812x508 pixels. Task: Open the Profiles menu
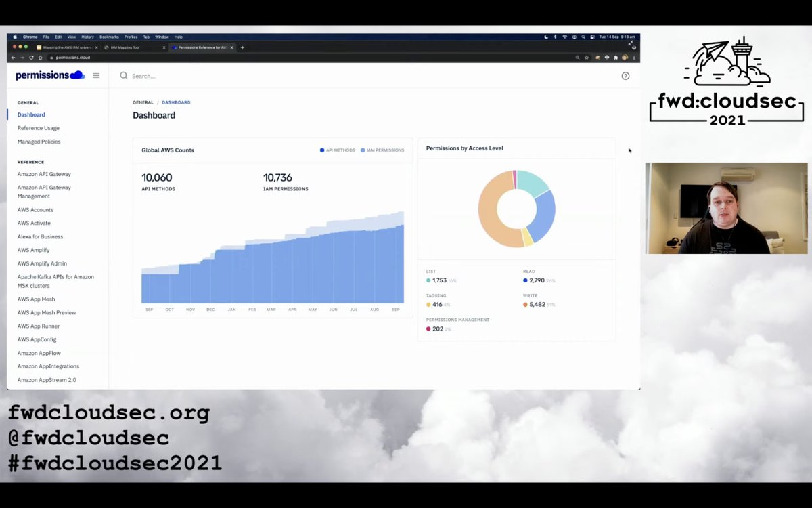click(x=131, y=37)
